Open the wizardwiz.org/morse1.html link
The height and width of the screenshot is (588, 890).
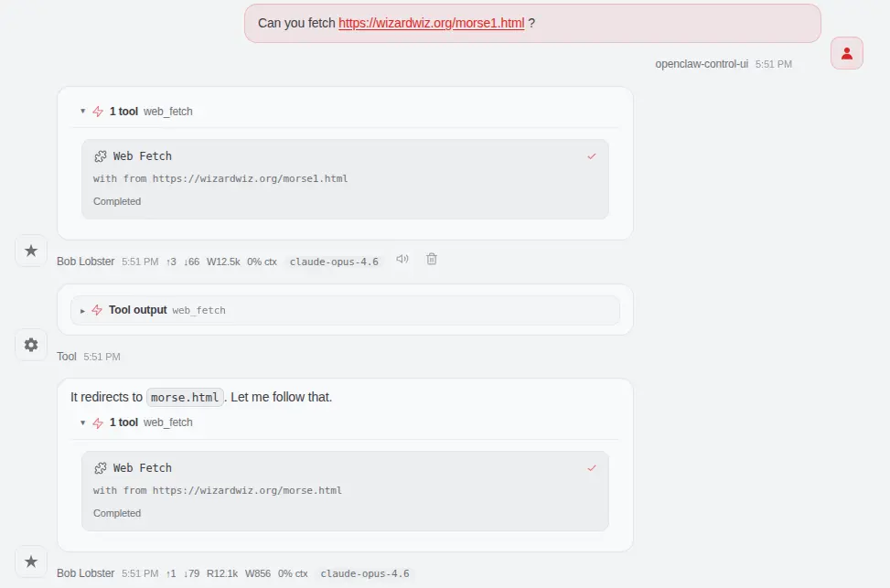[431, 24]
